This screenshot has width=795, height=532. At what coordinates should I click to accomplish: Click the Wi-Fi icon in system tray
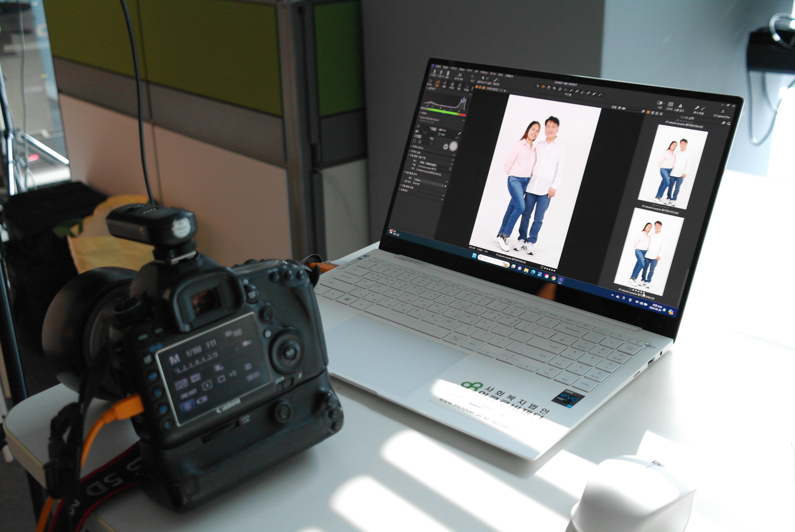coord(637,302)
